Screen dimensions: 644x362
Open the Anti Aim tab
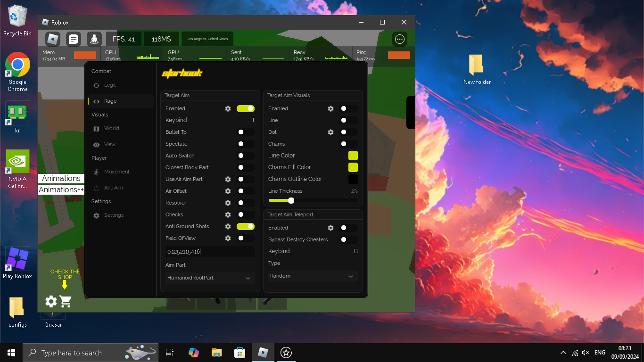click(121, 188)
